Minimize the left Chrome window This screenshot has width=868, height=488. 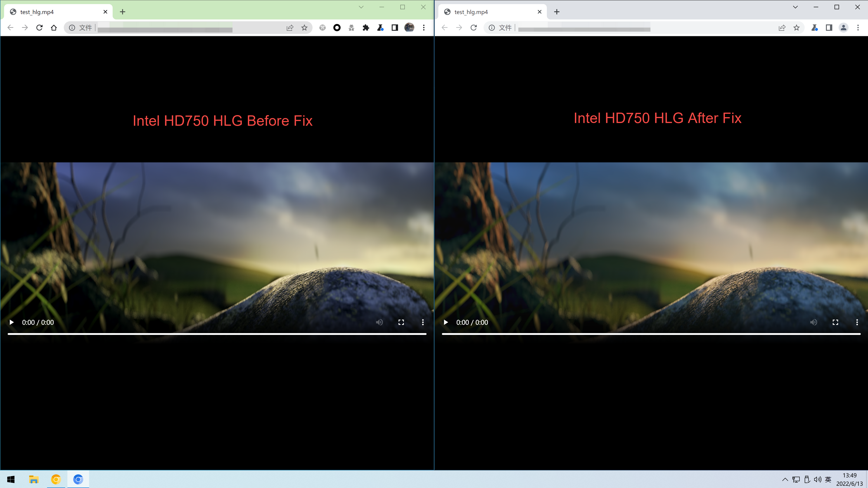(x=382, y=7)
